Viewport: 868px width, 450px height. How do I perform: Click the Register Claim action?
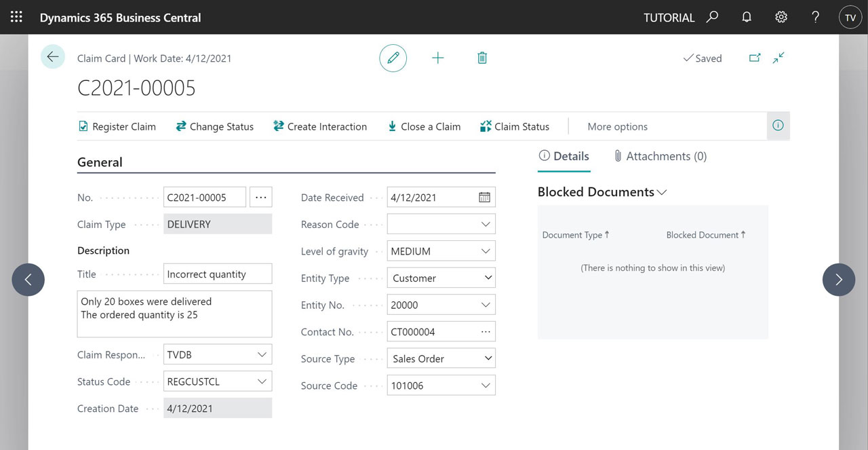pyautogui.click(x=117, y=126)
